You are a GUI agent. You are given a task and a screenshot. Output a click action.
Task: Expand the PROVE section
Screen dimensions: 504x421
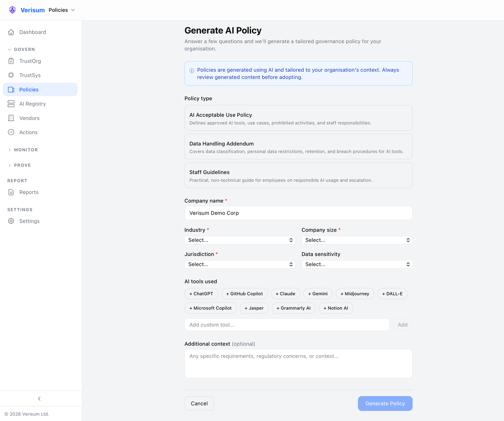[22, 165]
